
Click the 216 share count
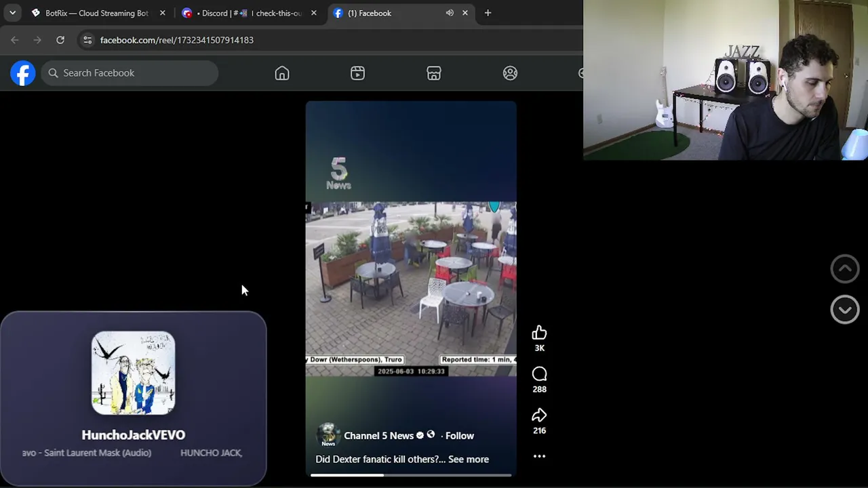coord(539,430)
